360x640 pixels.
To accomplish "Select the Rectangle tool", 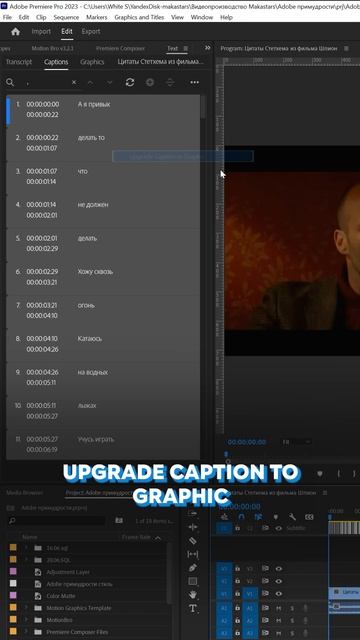I will click(193, 581).
